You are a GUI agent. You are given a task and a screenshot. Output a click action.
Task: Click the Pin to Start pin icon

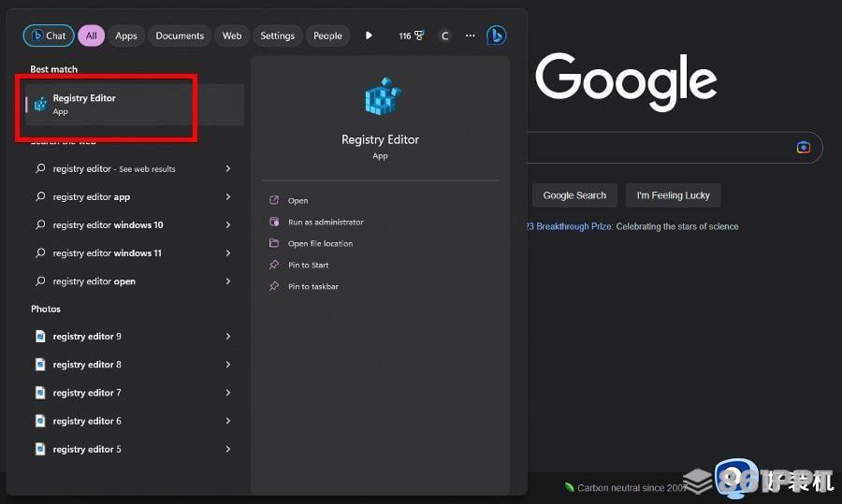(x=274, y=265)
